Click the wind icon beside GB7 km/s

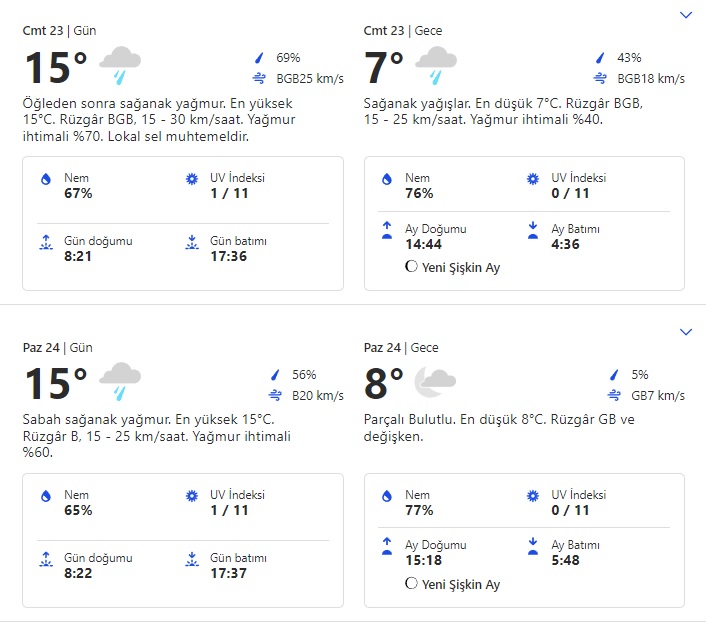coord(600,396)
